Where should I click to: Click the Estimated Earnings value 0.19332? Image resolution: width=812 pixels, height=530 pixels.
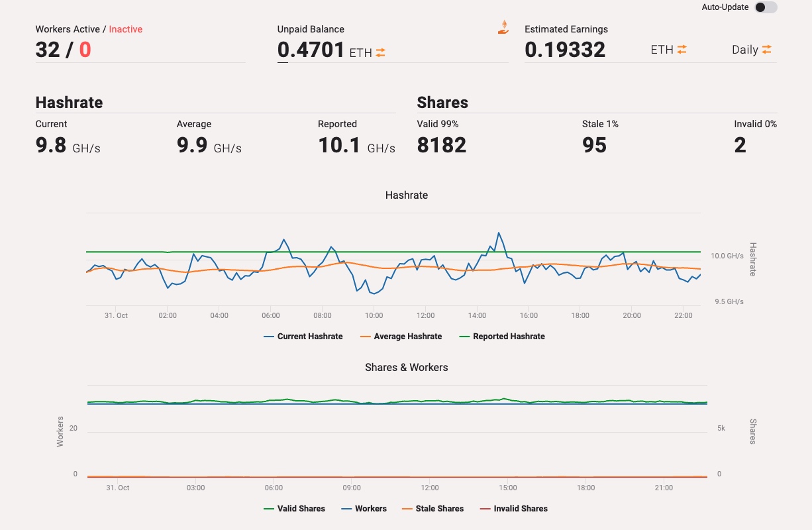(565, 50)
